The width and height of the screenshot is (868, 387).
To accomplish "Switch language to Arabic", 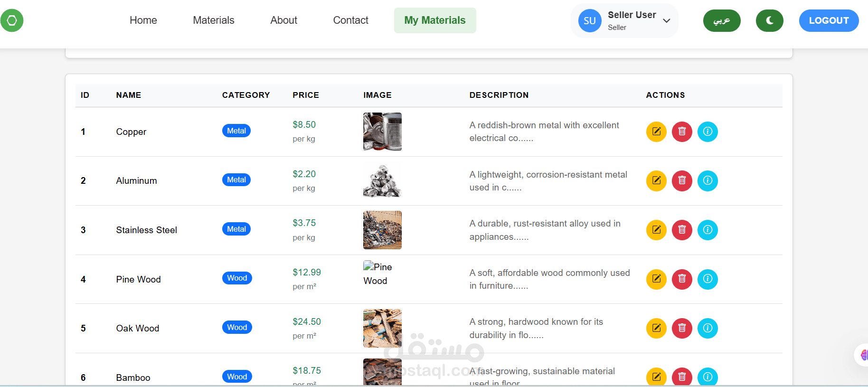I will 722,20.
